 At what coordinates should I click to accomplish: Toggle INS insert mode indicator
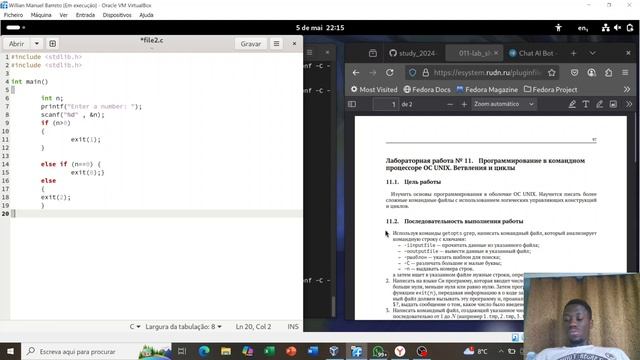tap(293, 327)
